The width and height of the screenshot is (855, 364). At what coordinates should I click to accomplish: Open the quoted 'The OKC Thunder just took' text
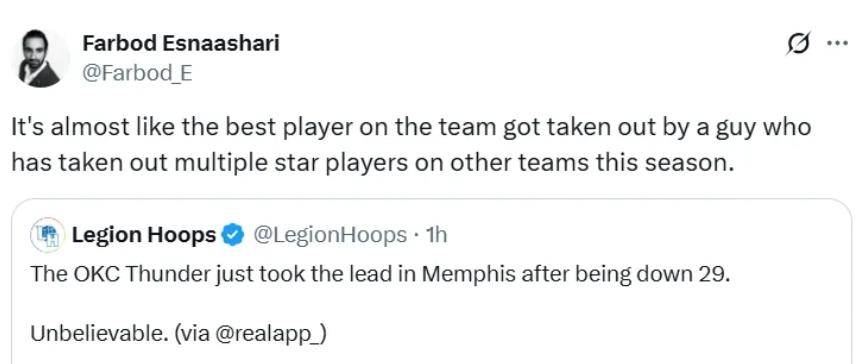tap(380, 274)
